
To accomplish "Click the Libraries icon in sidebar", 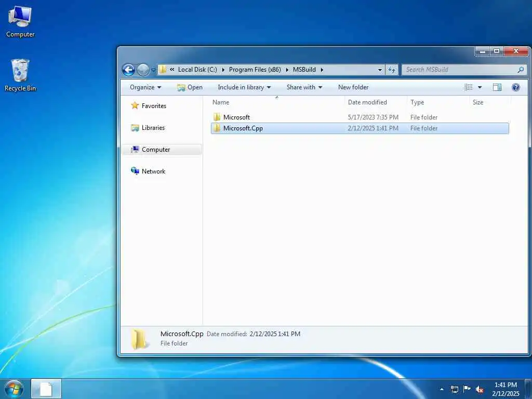I will tap(135, 128).
